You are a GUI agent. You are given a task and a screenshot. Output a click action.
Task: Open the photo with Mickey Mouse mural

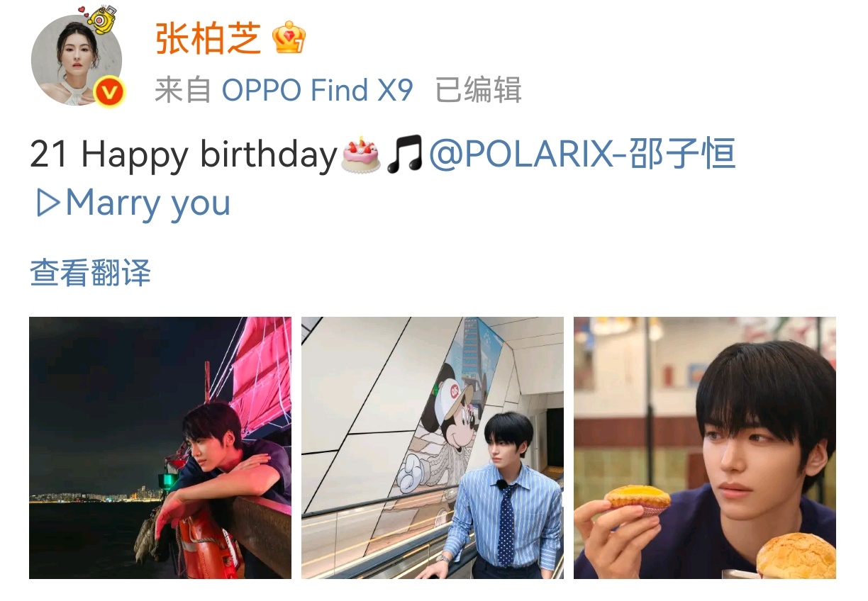(433, 448)
